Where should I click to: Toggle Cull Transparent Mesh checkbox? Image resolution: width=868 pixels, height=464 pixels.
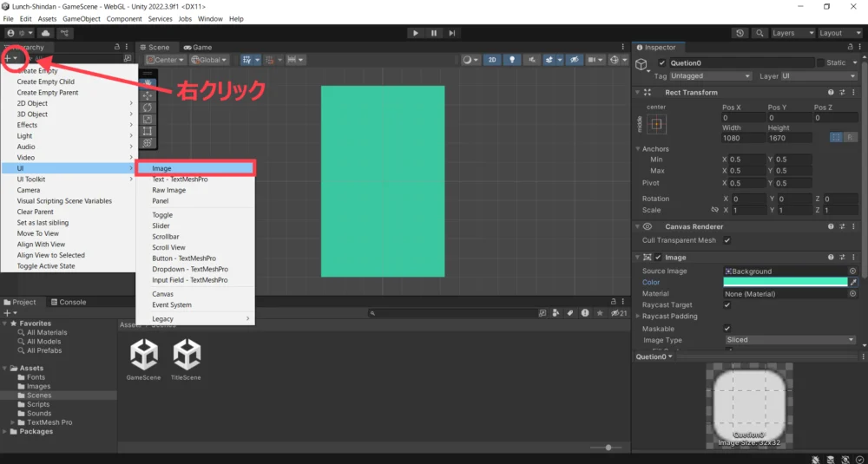point(727,240)
